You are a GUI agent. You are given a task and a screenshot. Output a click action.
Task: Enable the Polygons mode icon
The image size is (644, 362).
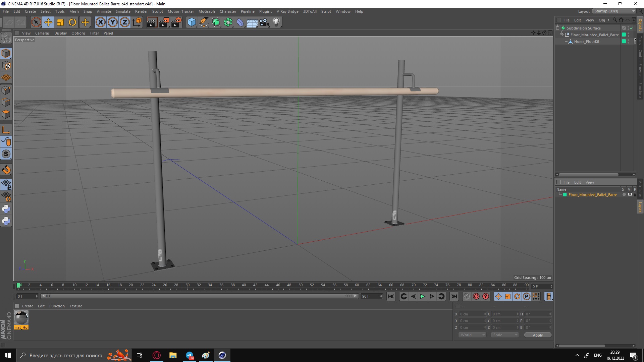point(6,114)
